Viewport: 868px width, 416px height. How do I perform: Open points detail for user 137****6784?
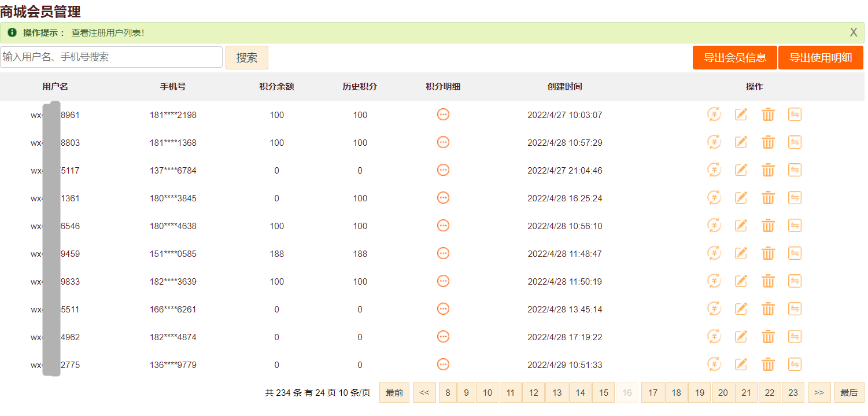443,170
